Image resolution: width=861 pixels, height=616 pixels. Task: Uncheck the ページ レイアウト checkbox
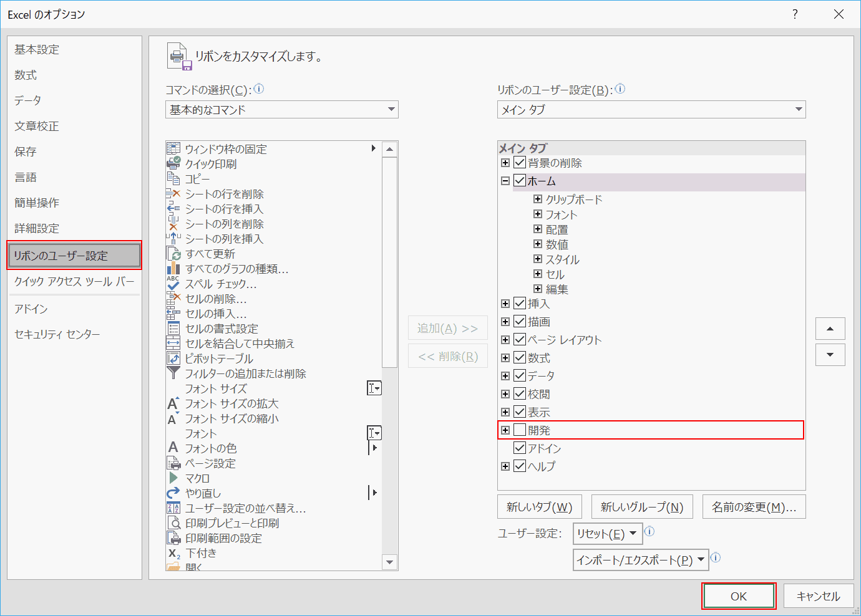(520, 340)
